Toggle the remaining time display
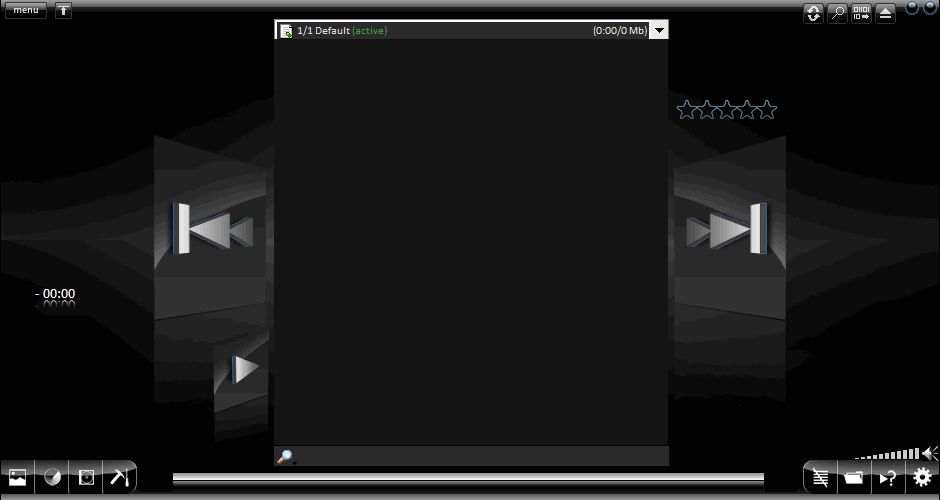This screenshot has height=500, width=940. point(55,294)
